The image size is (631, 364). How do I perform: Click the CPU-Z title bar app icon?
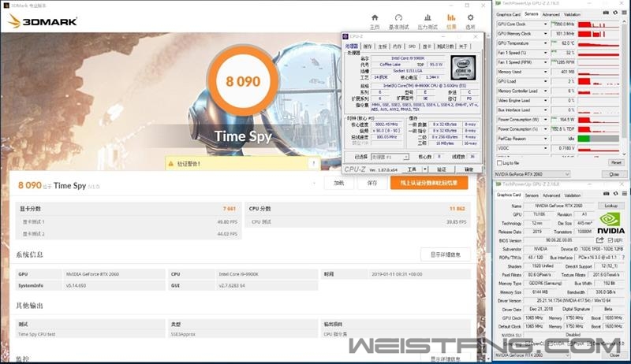345,36
